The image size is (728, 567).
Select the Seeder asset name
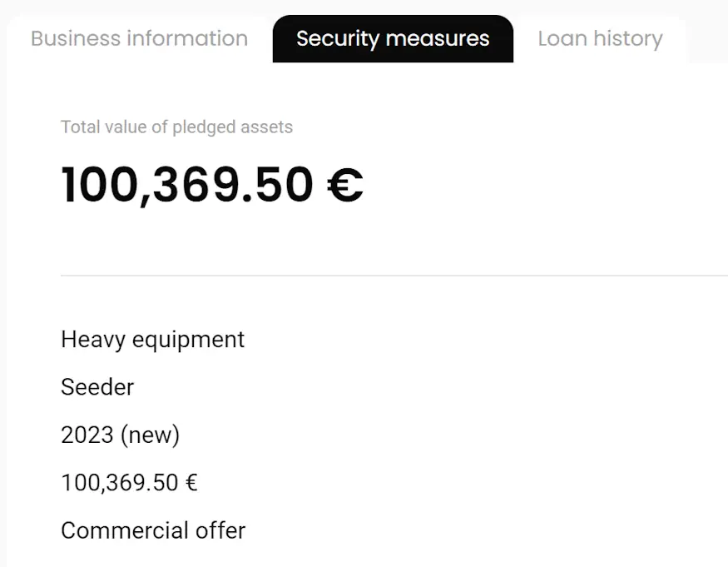[97, 387]
